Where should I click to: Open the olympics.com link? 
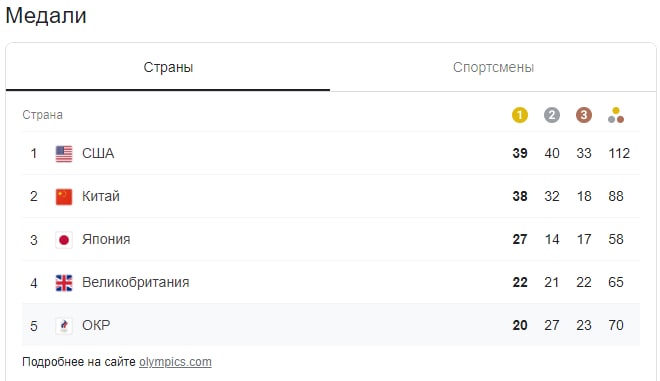coord(175,362)
